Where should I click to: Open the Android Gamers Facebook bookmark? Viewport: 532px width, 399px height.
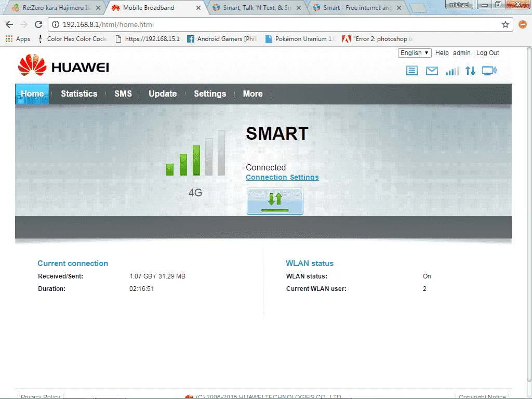click(x=222, y=39)
